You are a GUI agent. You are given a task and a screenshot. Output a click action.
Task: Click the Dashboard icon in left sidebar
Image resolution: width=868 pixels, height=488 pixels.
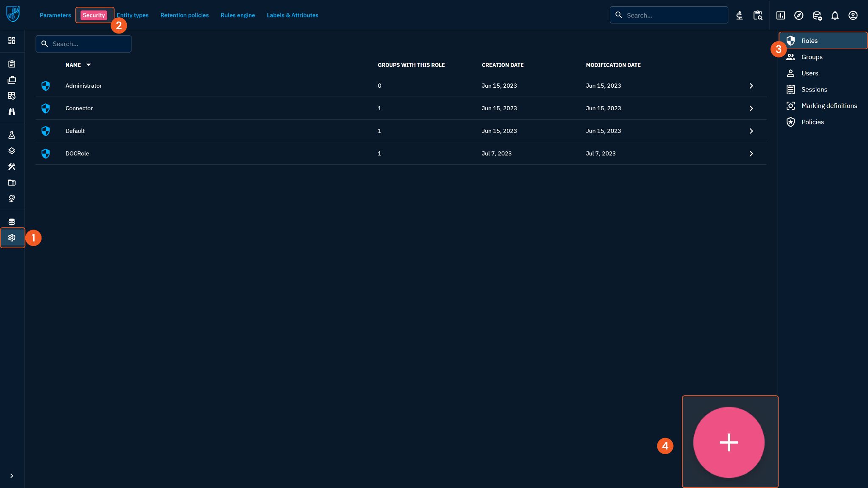coord(12,41)
